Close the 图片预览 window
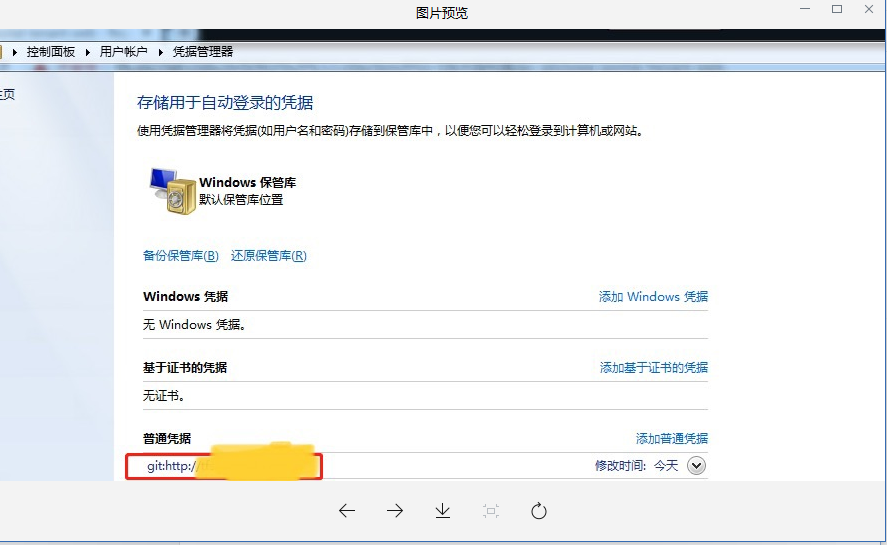The image size is (887, 545). coord(869,9)
